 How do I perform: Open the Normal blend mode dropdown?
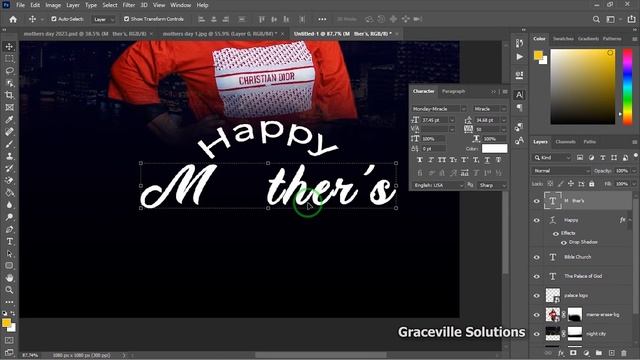pos(561,171)
